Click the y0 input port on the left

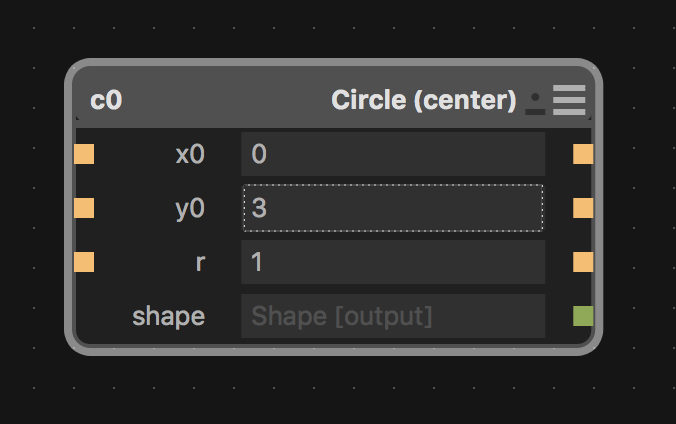[84, 208]
